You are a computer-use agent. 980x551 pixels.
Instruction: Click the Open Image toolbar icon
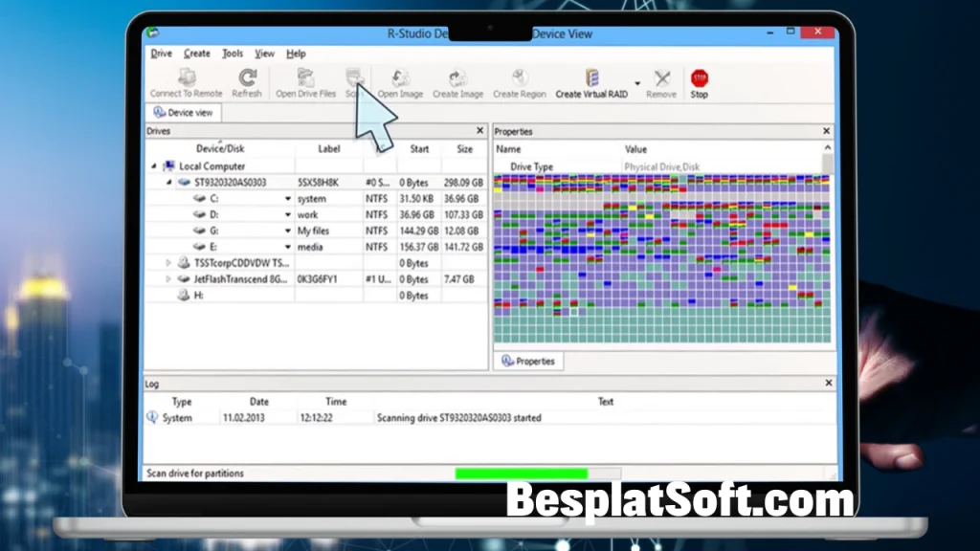point(400,79)
